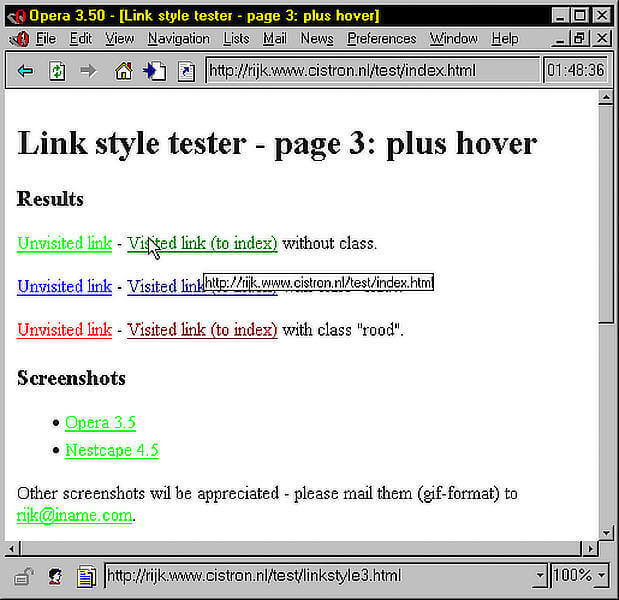The height and width of the screenshot is (600, 619).
Task: Follow the green Visited link (to index)
Action: coord(202,244)
